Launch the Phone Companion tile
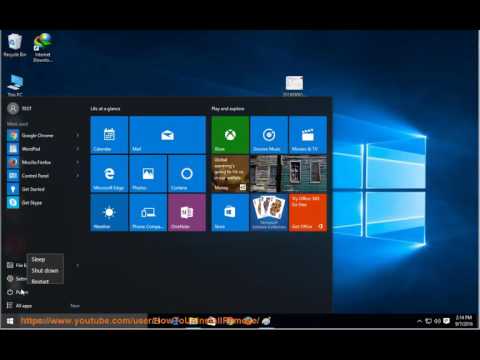Viewport: 480px width, 360px height. (x=148, y=213)
